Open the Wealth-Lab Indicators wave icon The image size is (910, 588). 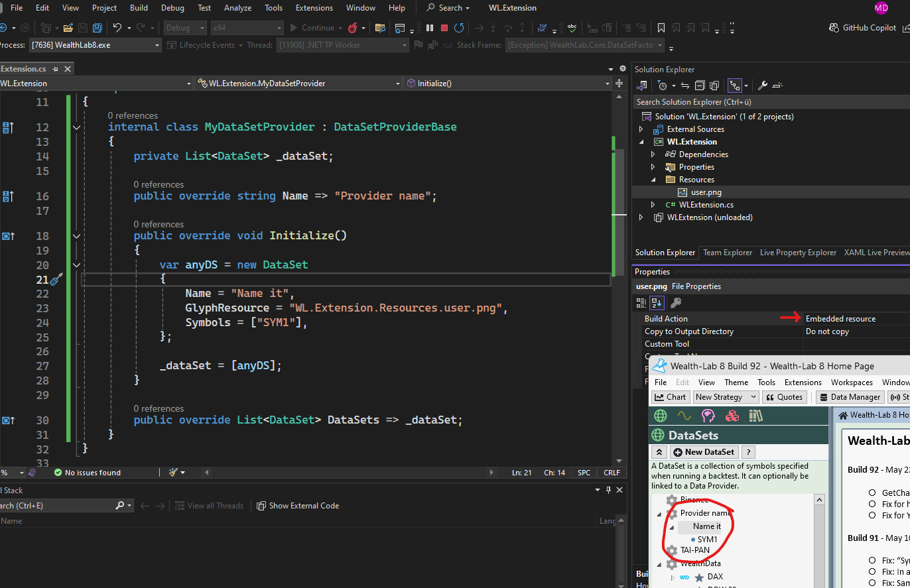684,416
